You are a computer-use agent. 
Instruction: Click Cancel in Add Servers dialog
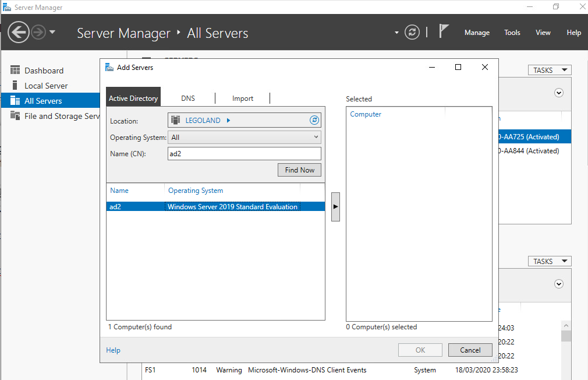tap(470, 350)
